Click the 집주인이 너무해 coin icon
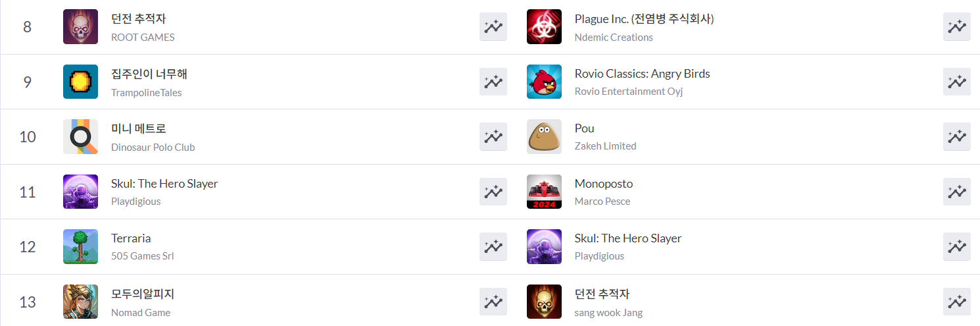The width and height of the screenshot is (980, 326). click(x=80, y=82)
